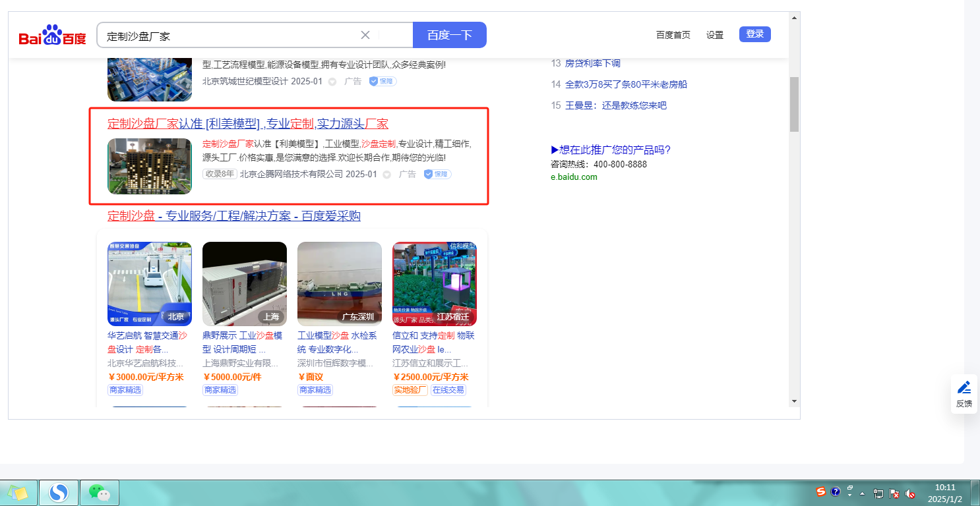Click the restore-window tray icon above the small arrow
980x506 pixels.
850,488
